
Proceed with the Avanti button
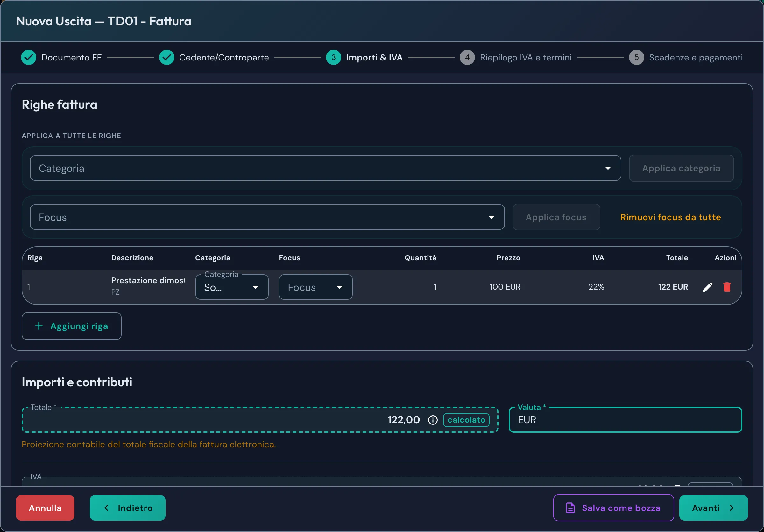713,508
